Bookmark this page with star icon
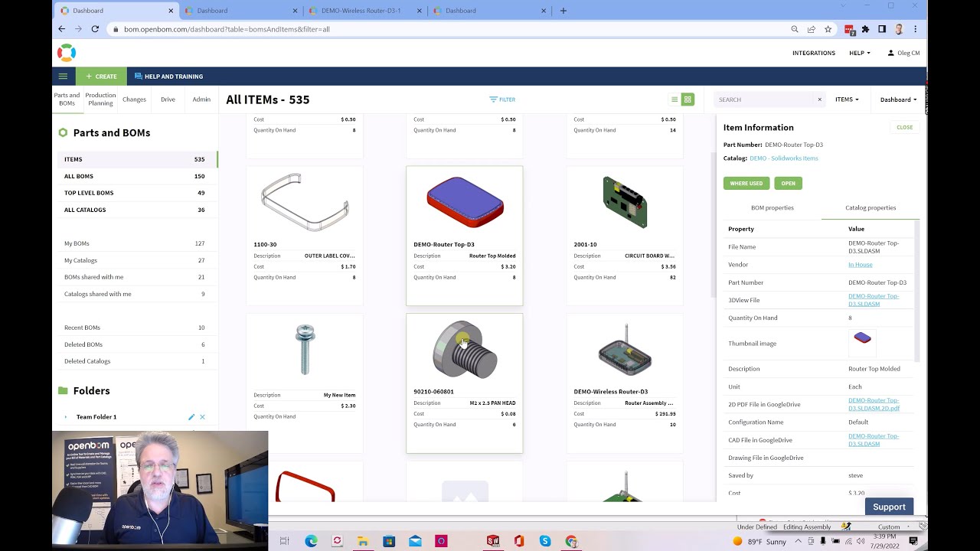The image size is (980, 551). click(x=828, y=29)
